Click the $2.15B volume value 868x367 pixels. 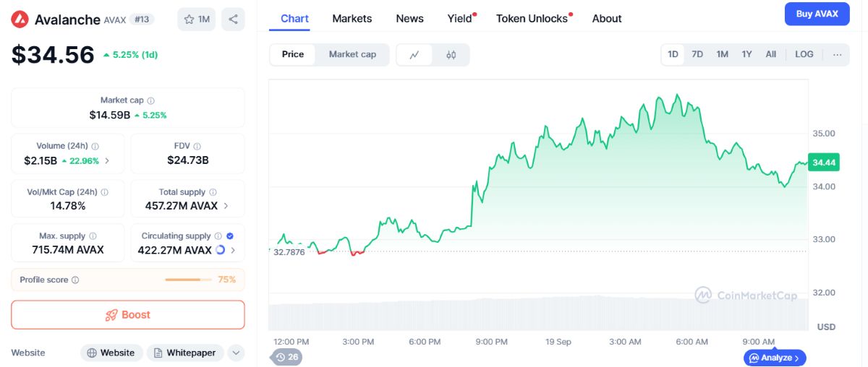41,160
